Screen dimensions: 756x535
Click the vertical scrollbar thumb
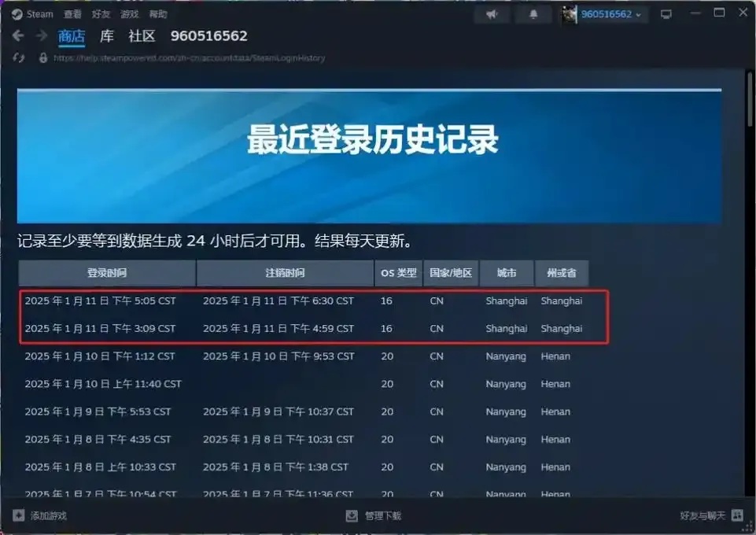point(749,99)
